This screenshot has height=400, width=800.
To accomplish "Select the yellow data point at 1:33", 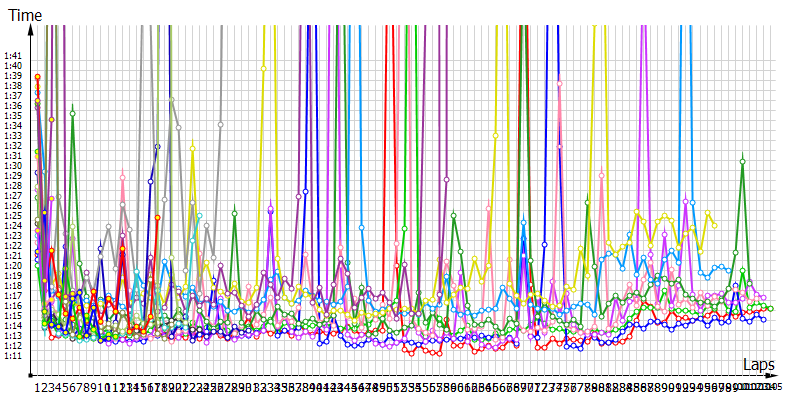I will (495, 135).
